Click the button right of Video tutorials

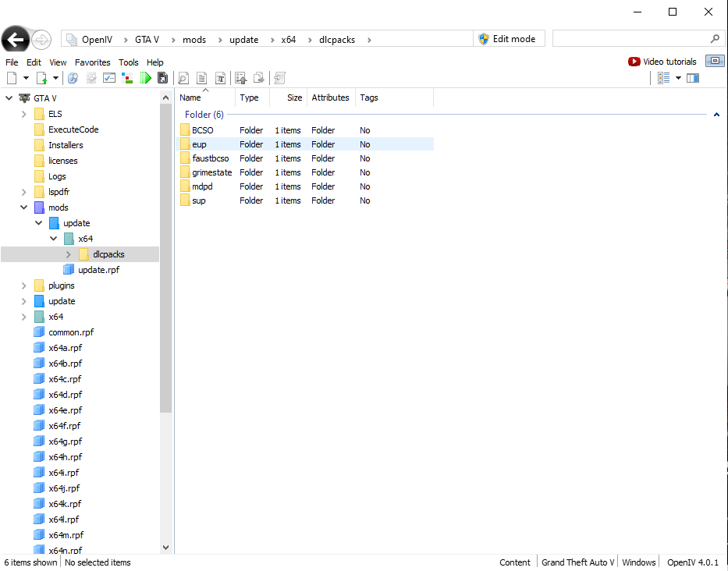715,61
